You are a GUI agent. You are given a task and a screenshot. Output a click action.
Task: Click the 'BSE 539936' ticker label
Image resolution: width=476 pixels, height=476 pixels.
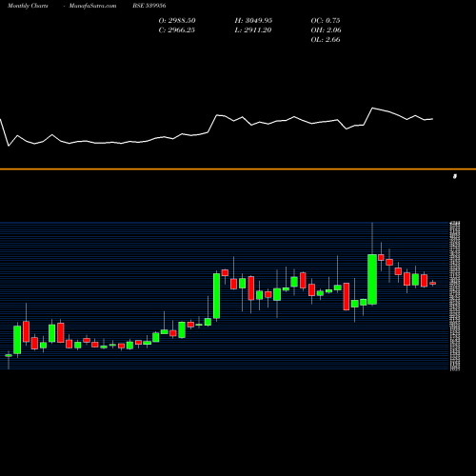point(149,6)
